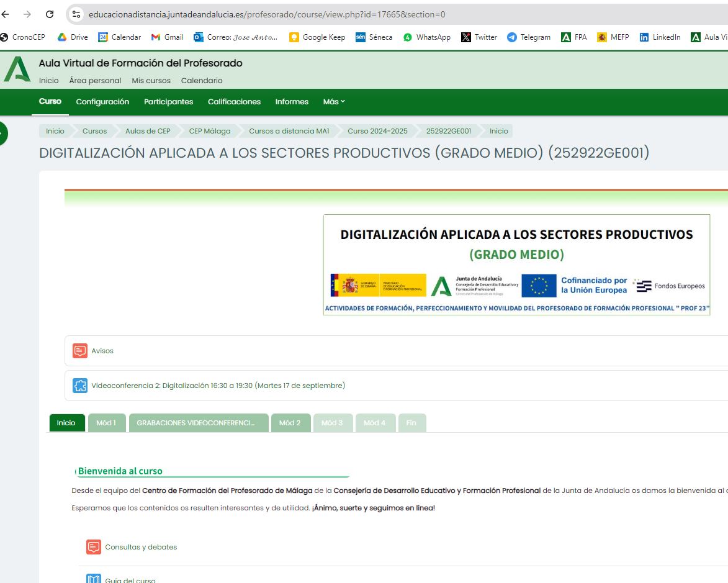This screenshot has height=583, width=728.
Task: Open the Twitter bookmark
Action: click(x=479, y=37)
